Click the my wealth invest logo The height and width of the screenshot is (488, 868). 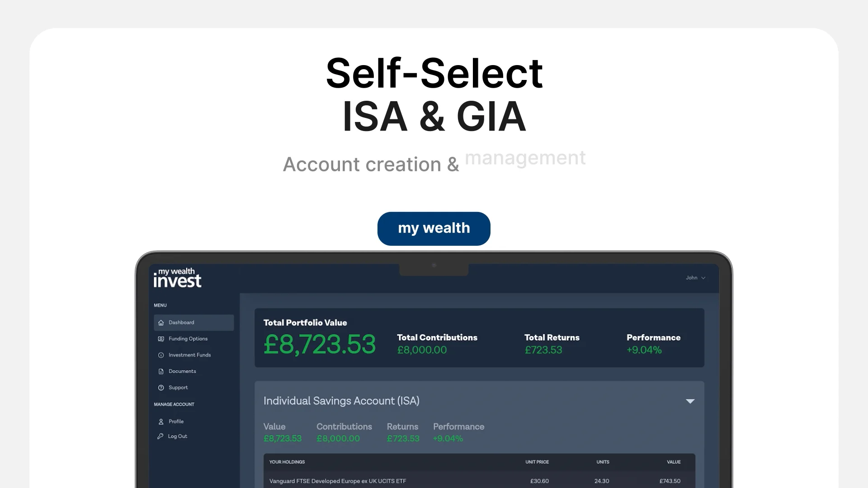177,278
